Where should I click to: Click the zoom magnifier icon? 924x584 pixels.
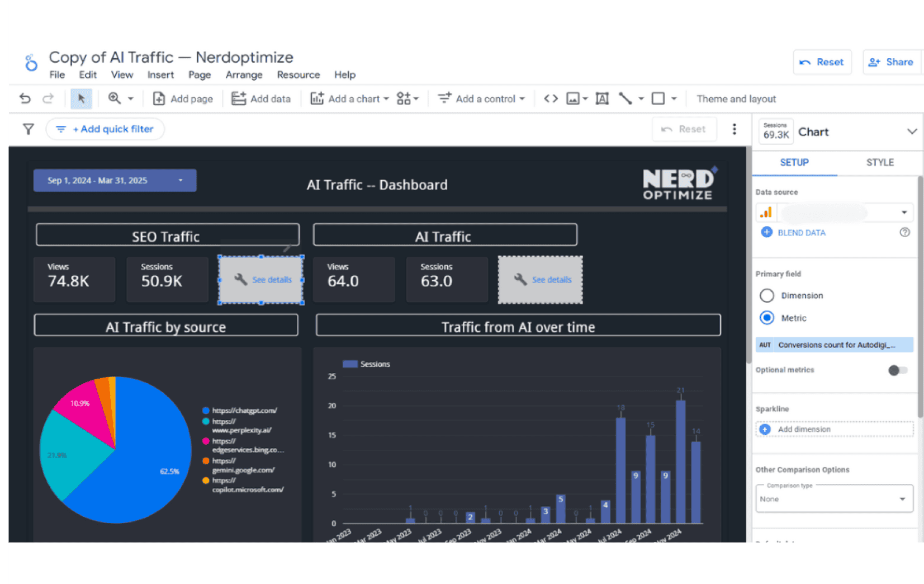[115, 98]
